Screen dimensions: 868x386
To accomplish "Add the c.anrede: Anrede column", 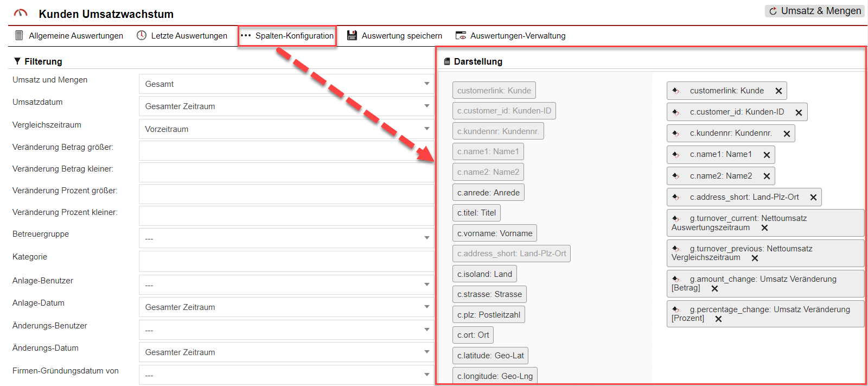I will (x=488, y=193).
